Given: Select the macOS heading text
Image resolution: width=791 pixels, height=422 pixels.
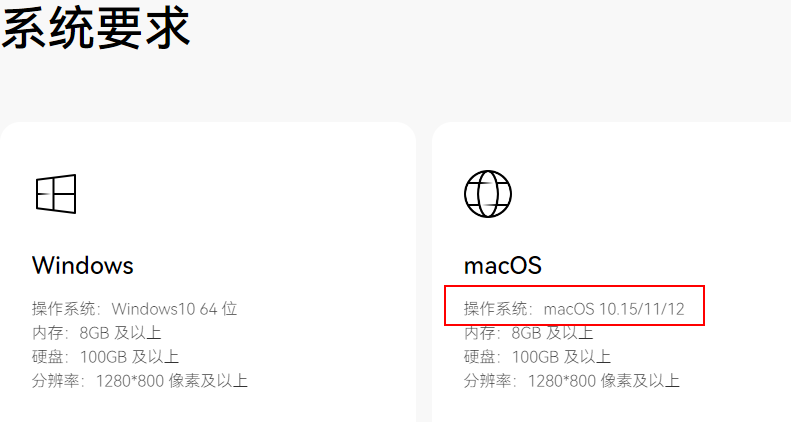Looking at the screenshot, I should click(x=502, y=266).
